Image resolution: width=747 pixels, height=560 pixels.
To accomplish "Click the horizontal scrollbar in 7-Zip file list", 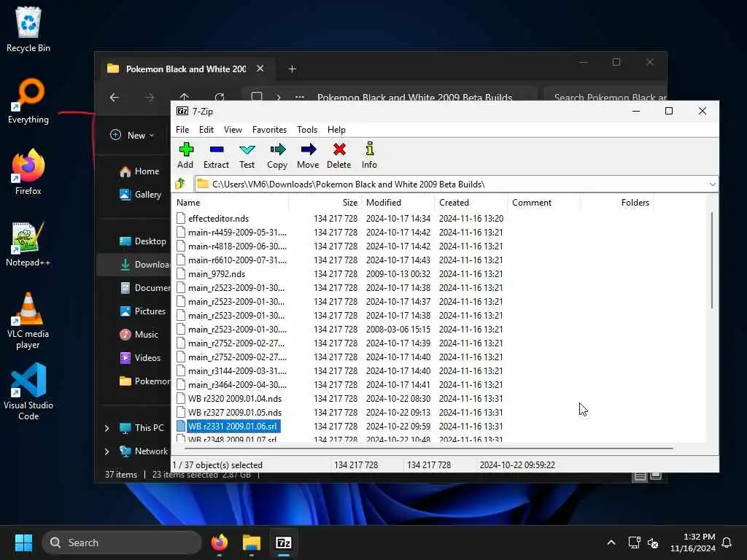I will (428, 448).
